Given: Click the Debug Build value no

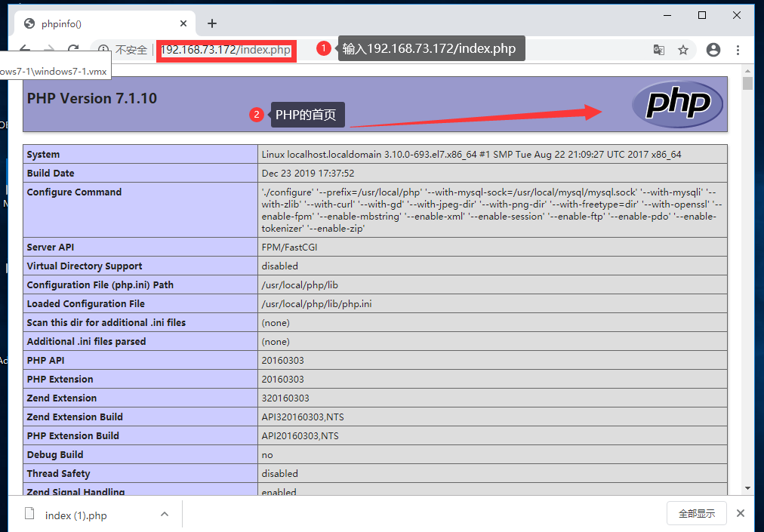Looking at the screenshot, I should tap(267, 455).
